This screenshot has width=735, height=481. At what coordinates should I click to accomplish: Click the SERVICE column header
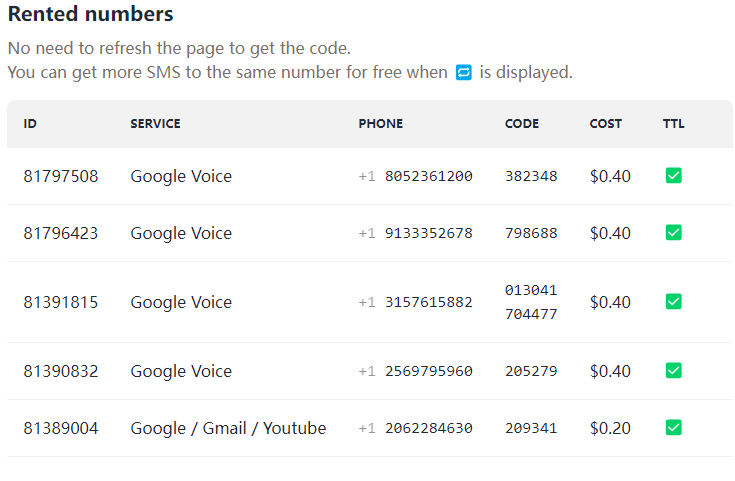155,124
